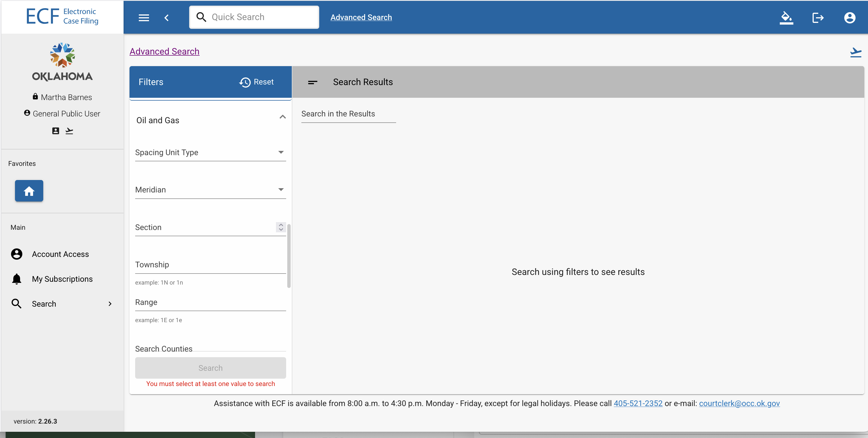Open Account Access in the main menu
This screenshot has width=868, height=438.
pyautogui.click(x=62, y=254)
